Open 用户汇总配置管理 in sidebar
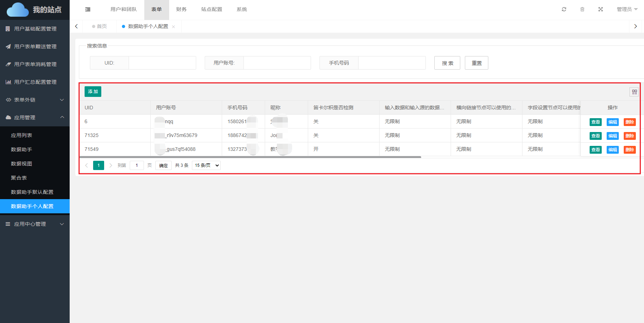 pyautogui.click(x=35, y=82)
